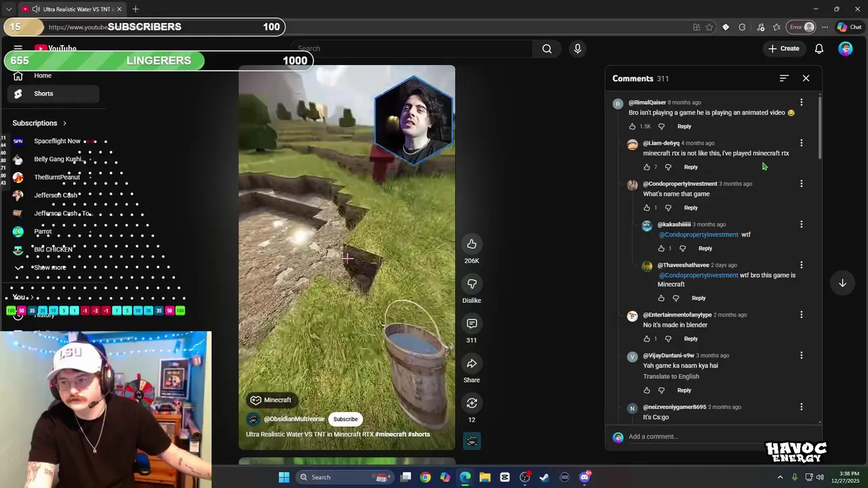The height and width of the screenshot is (488, 868).
Task: Open Spaceflight Now subscription
Action: [53, 141]
